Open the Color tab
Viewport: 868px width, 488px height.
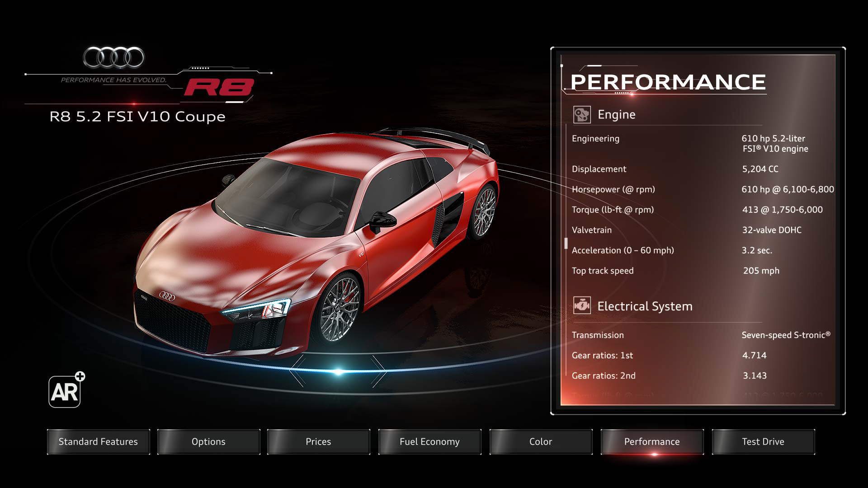click(x=541, y=441)
